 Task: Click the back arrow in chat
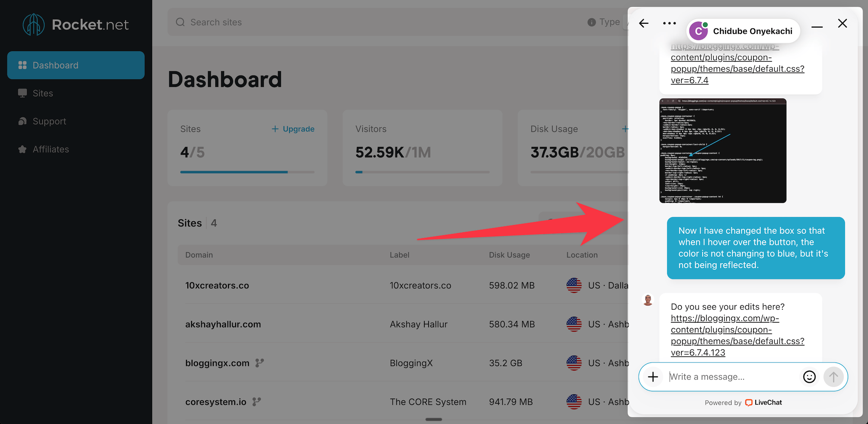pos(644,23)
